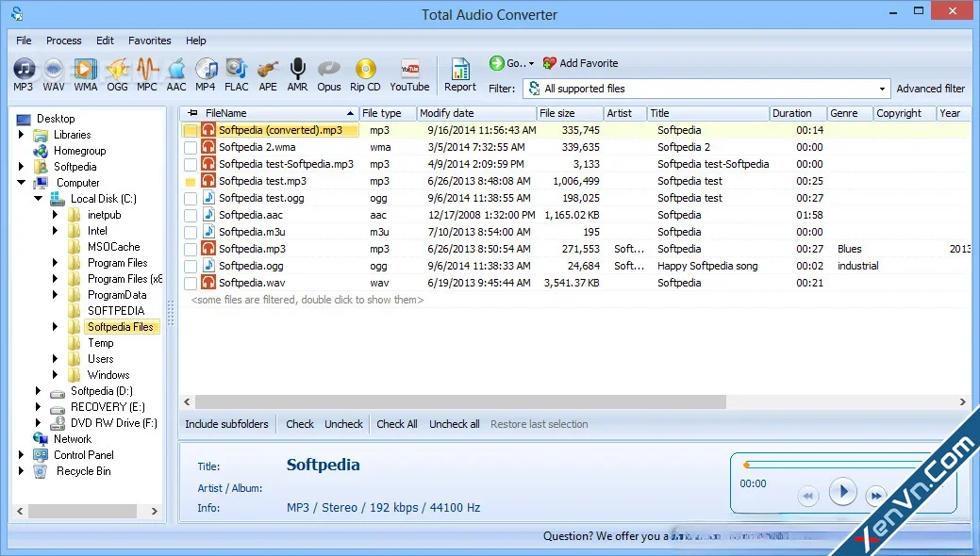
Task: Click the green Go arrow icon
Action: coord(497,62)
